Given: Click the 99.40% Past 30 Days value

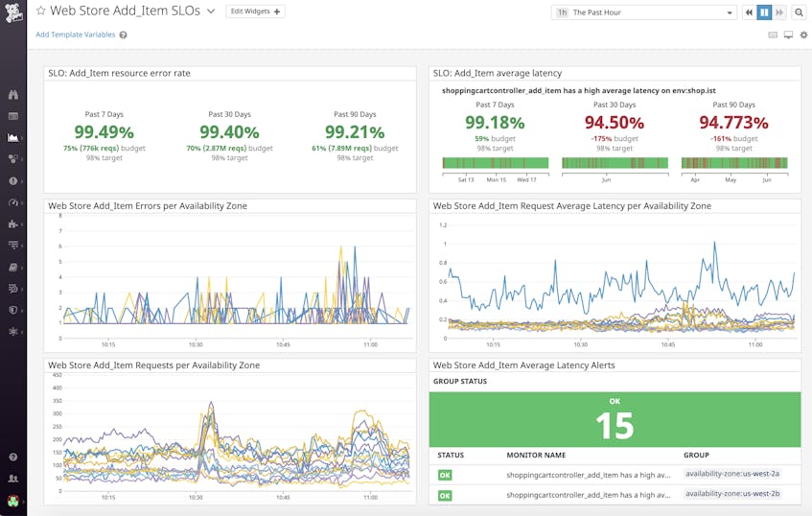Looking at the screenshot, I should 229,132.
